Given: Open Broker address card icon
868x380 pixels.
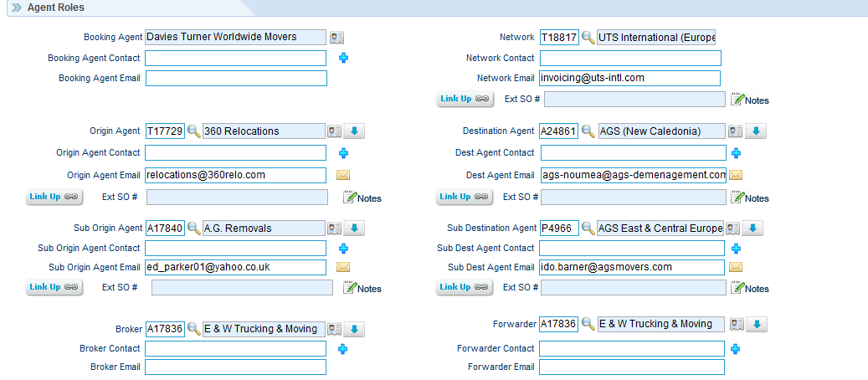Looking at the screenshot, I should pyautogui.click(x=334, y=329).
